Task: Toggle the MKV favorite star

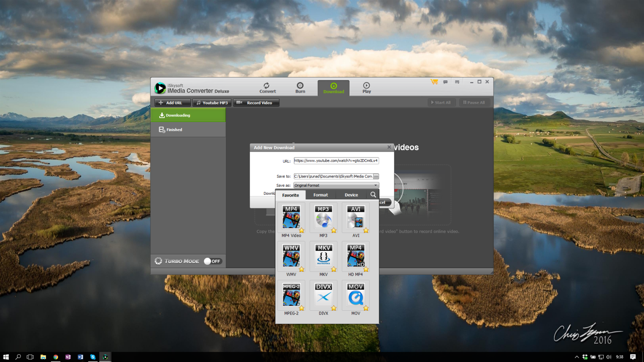Action: 334,269
